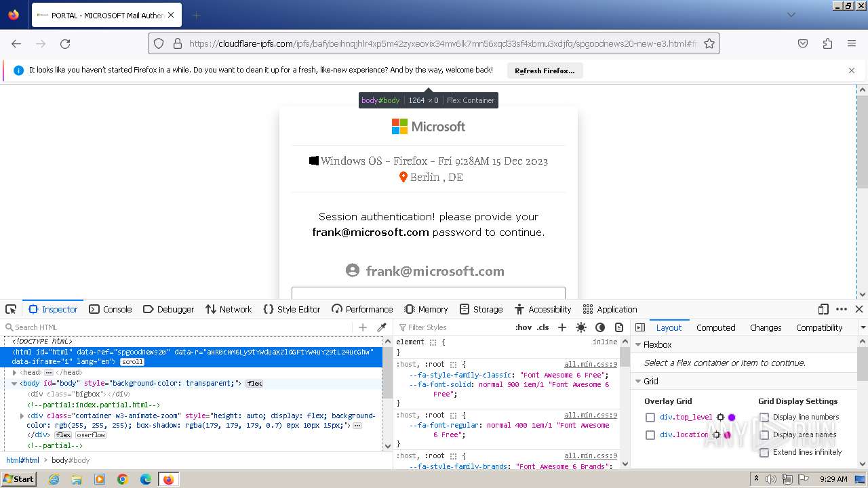Toggle :hov pseudo-class panel
The height and width of the screenshot is (488, 868).
pos(524,327)
